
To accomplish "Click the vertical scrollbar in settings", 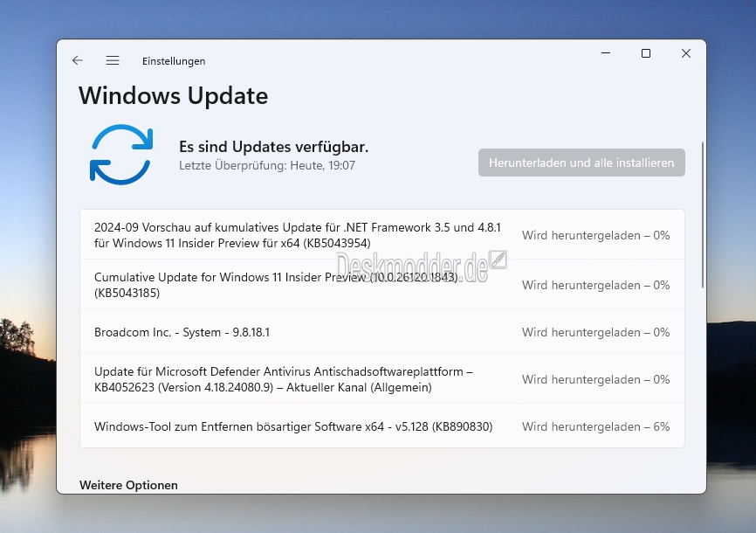I will [x=703, y=215].
